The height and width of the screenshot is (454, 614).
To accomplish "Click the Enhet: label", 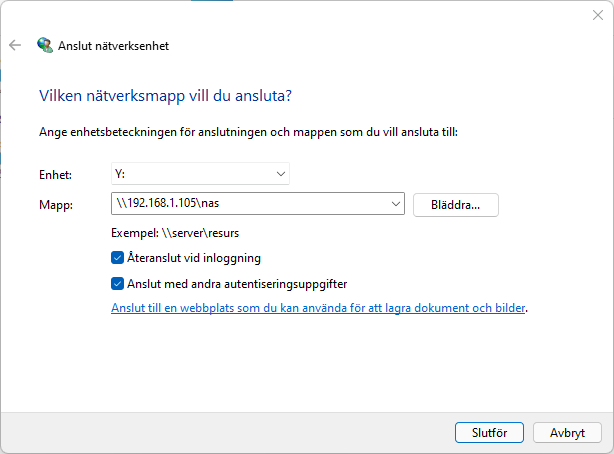I will tap(54, 174).
